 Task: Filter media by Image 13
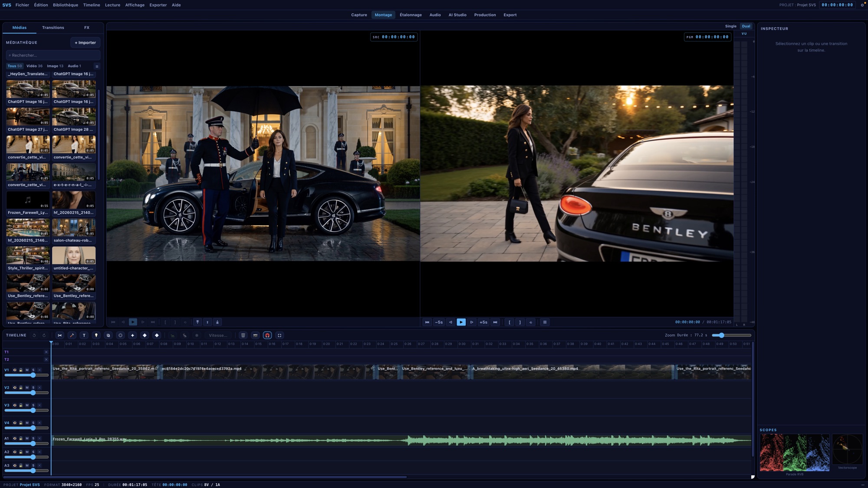coord(55,66)
